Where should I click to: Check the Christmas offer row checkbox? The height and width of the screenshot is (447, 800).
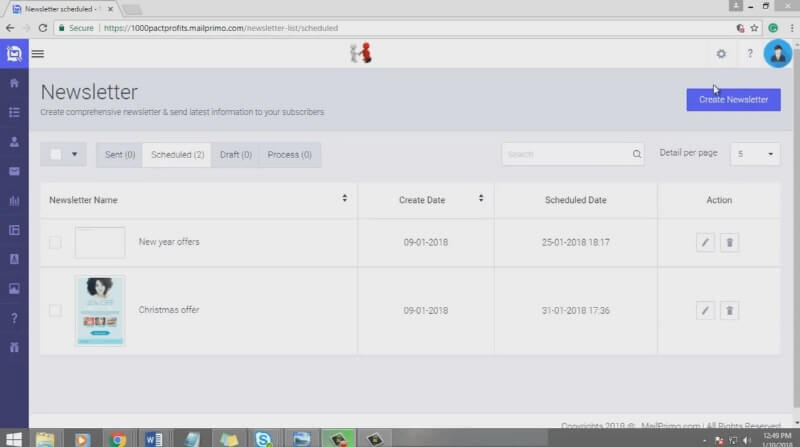click(55, 310)
